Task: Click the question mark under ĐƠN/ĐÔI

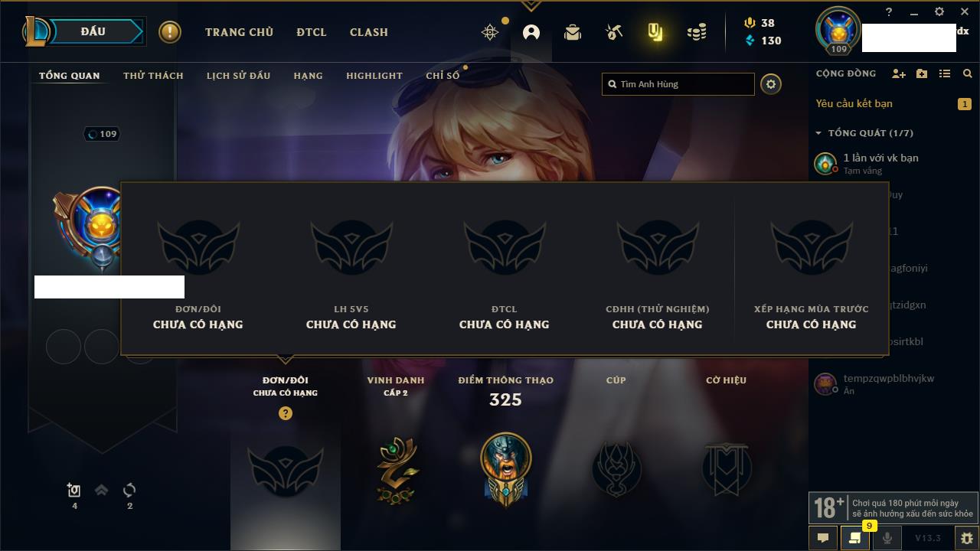Action: pyautogui.click(x=286, y=413)
